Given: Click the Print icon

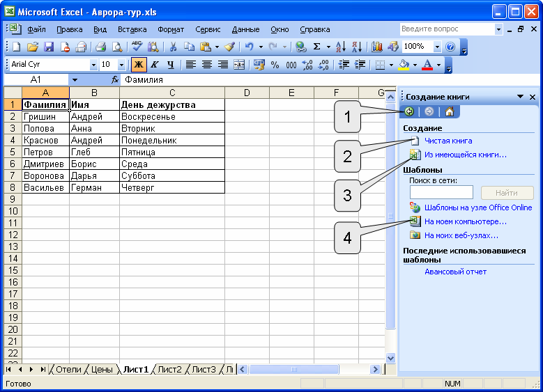Looking at the screenshot, I should click(x=100, y=47).
